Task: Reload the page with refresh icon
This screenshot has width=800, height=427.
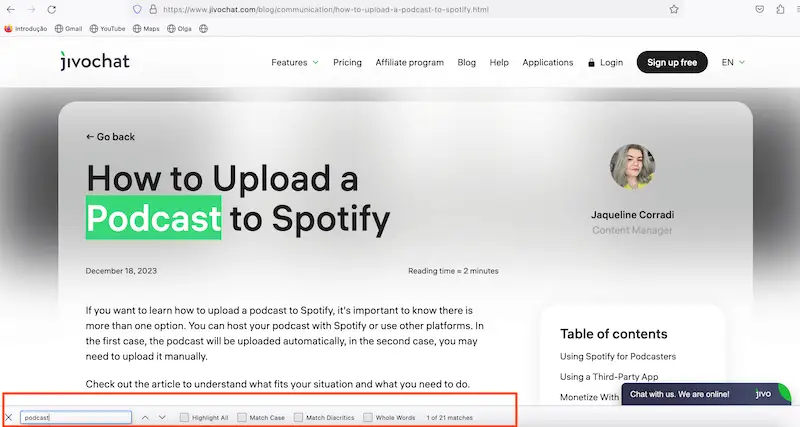Action: coord(52,9)
